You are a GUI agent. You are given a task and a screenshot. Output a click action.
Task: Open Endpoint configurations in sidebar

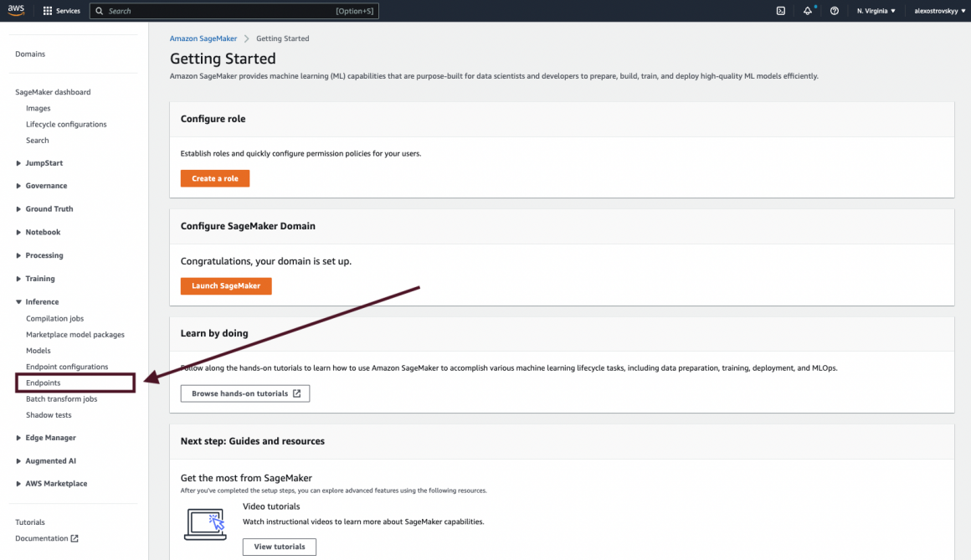pyautogui.click(x=67, y=367)
